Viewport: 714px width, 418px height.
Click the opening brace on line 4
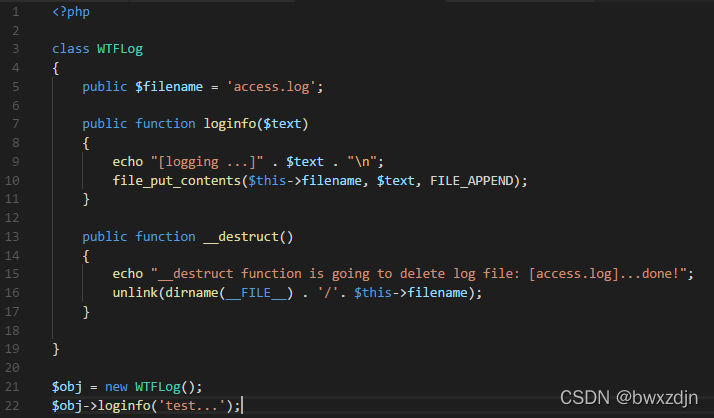(x=56, y=68)
